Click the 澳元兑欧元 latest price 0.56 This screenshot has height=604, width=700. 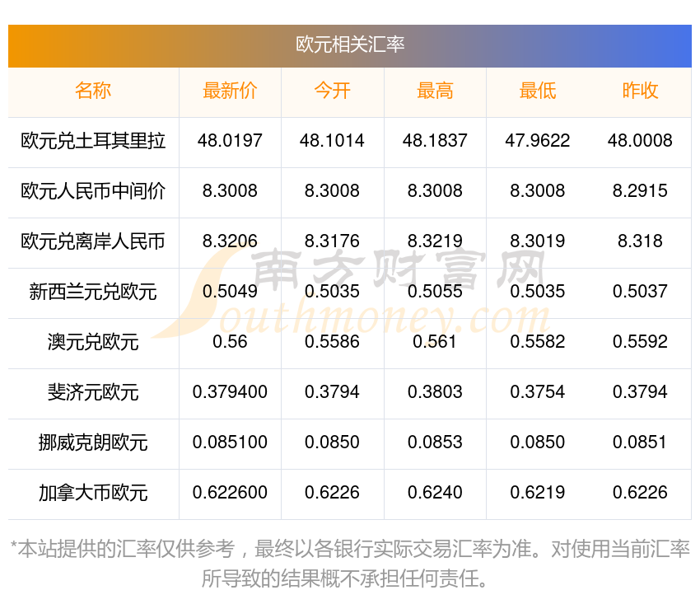coord(230,342)
